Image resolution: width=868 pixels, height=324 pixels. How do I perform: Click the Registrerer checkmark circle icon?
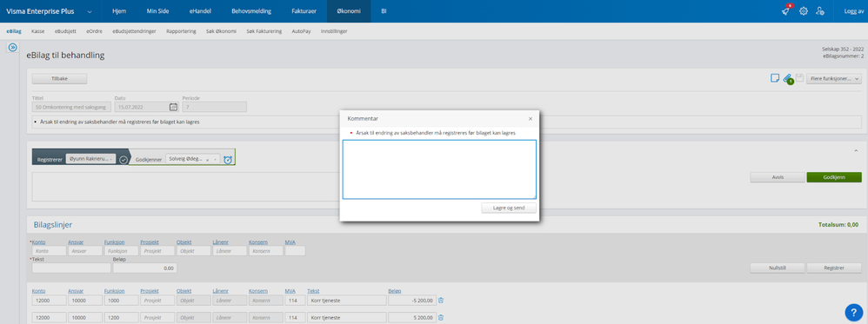(x=124, y=159)
